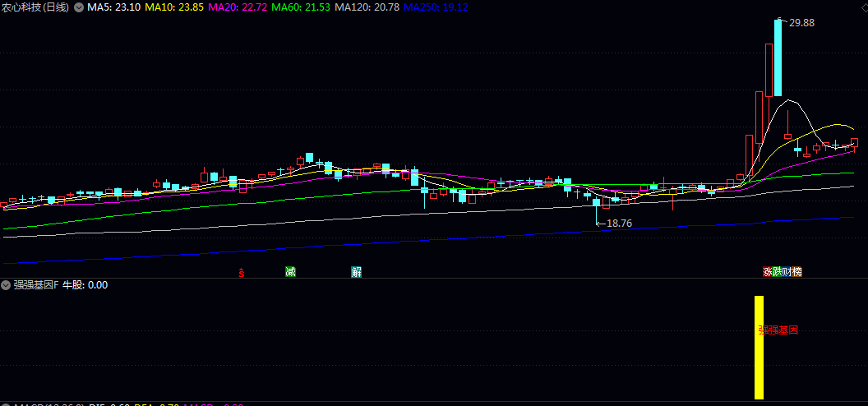Click the yellow 强强基因 signal bar
This screenshot has width=868, height=406.
(759, 348)
